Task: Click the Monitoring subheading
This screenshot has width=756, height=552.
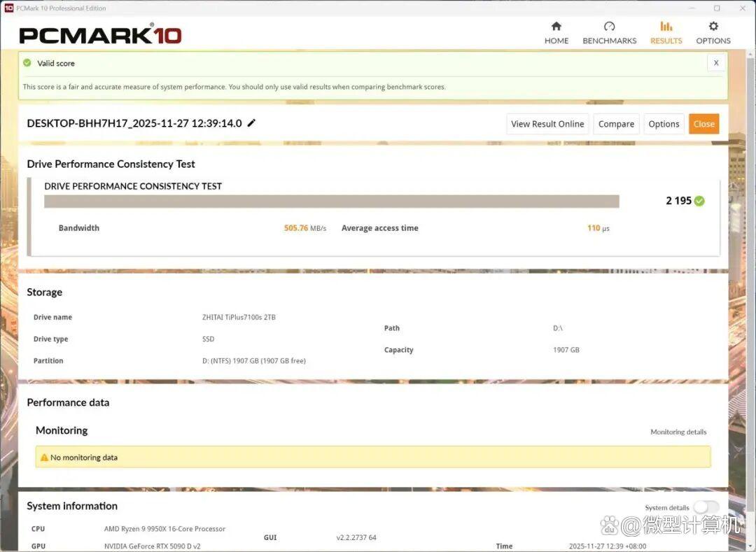Action: [x=62, y=430]
